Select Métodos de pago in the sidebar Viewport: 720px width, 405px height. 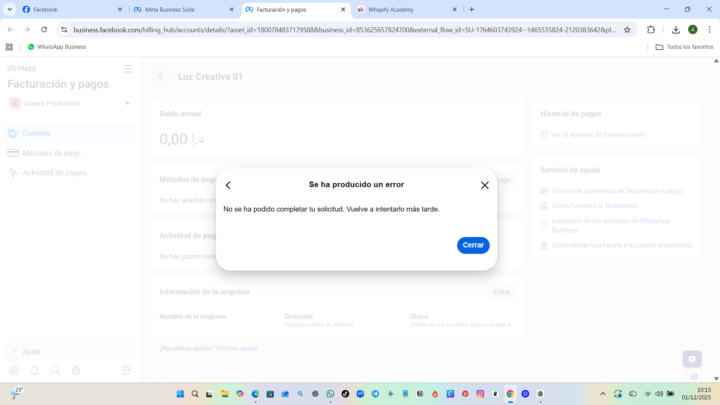pos(70,153)
